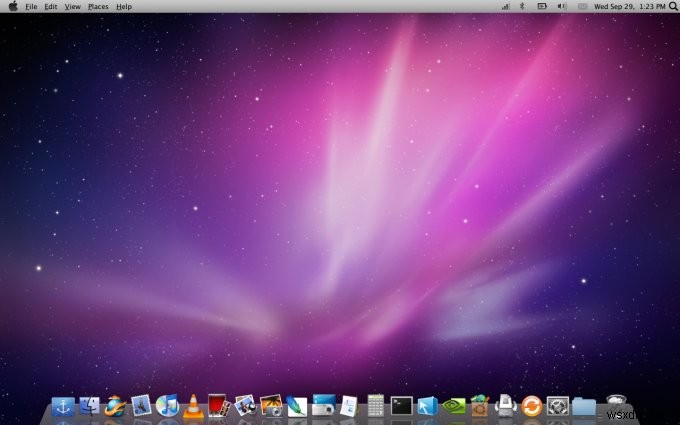Launch the calculator from the dock
680x425 pixels.
(x=376, y=406)
